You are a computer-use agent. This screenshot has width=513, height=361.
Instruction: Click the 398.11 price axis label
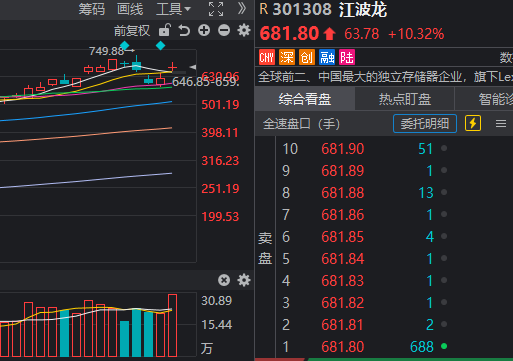pos(220,133)
